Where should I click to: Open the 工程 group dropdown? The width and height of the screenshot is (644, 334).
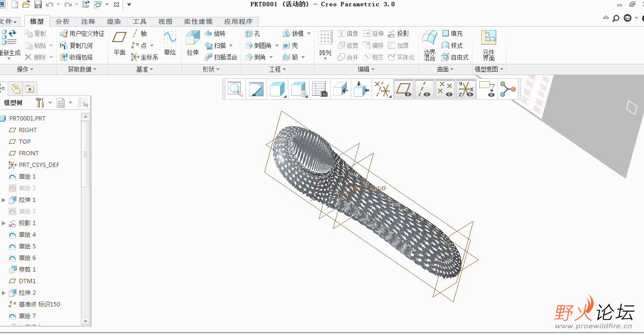pos(278,69)
